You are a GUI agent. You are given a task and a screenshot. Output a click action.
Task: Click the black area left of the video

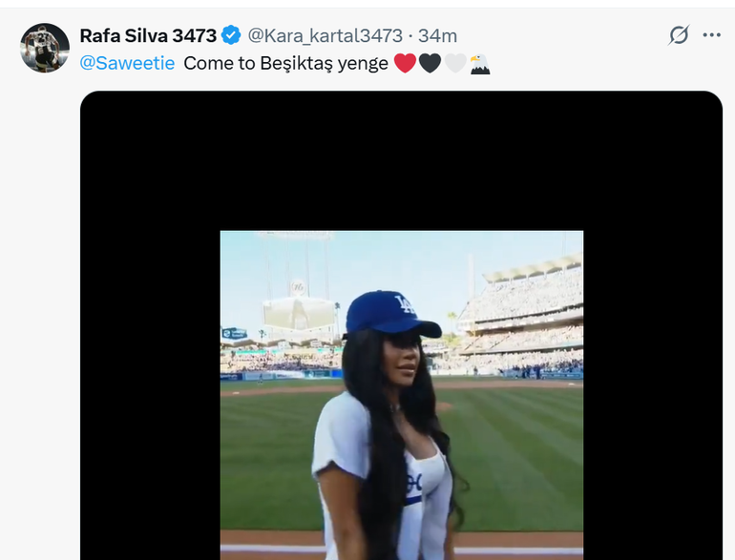coord(149,382)
